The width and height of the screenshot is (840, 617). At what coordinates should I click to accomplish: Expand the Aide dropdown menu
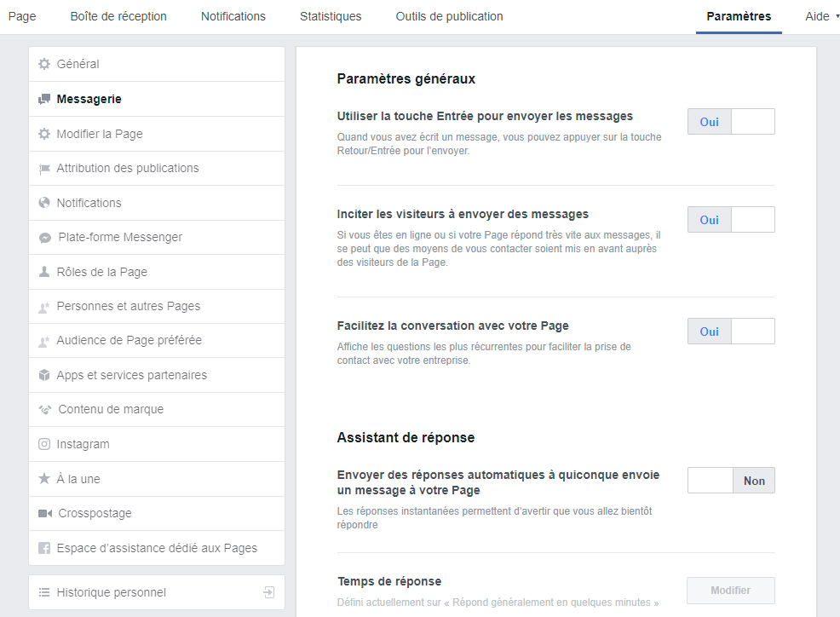pyautogui.click(x=821, y=16)
